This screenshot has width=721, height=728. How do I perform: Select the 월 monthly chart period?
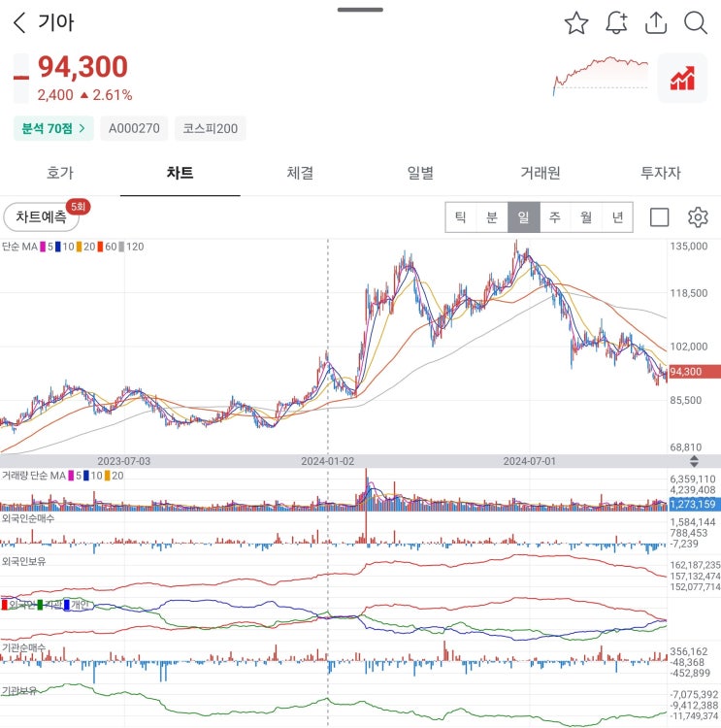pos(586,216)
